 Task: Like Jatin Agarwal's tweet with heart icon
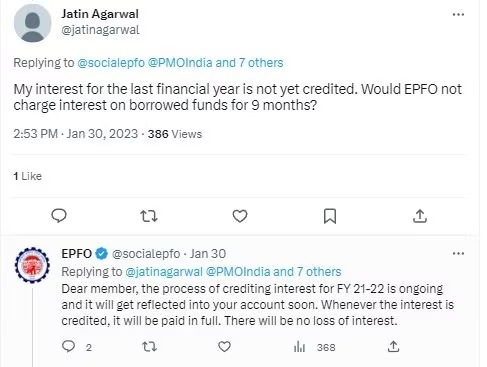click(x=240, y=216)
